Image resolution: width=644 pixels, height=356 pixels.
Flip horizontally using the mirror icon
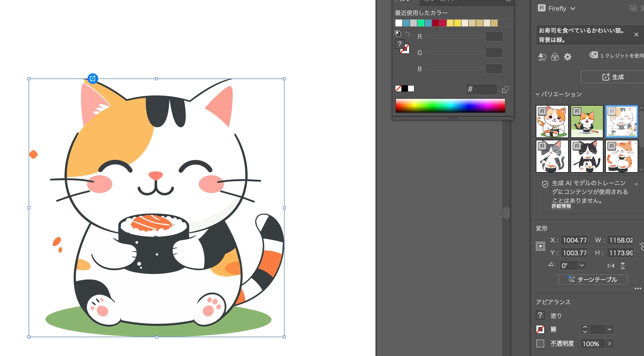click(x=611, y=266)
